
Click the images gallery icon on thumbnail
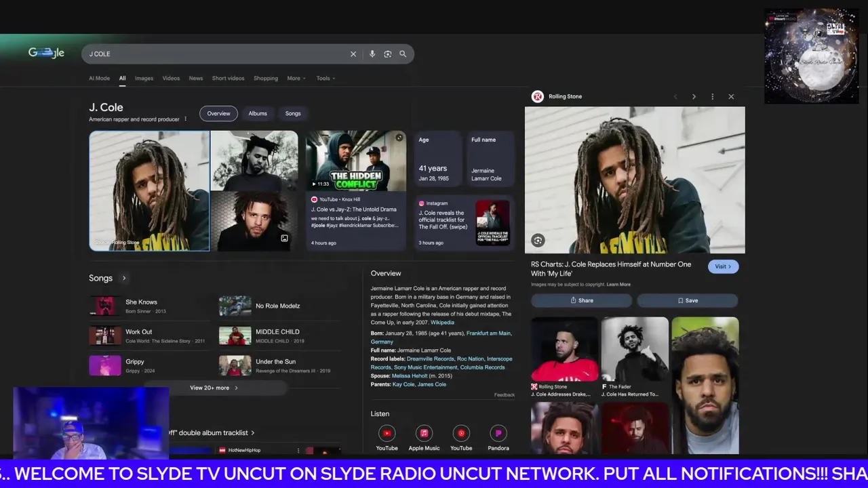point(284,239)
